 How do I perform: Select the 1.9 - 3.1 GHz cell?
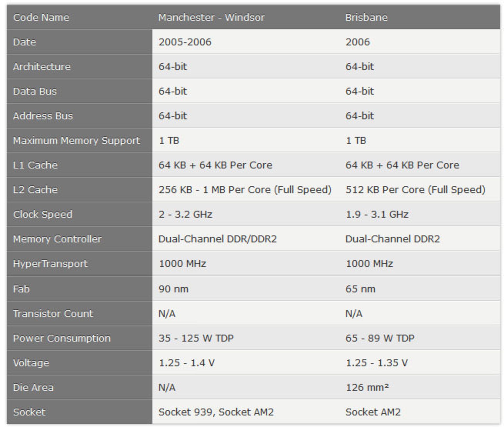pyautogui.click(x=377, y=214)
